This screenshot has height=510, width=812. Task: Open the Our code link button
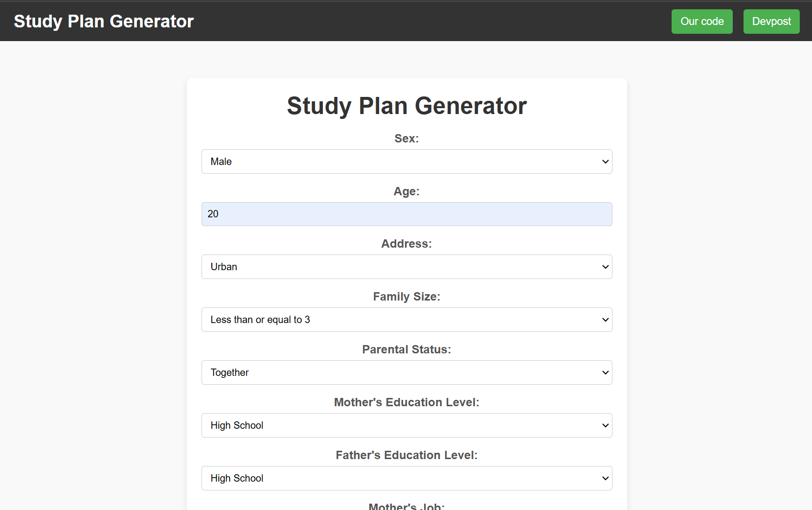pos(702,22)
